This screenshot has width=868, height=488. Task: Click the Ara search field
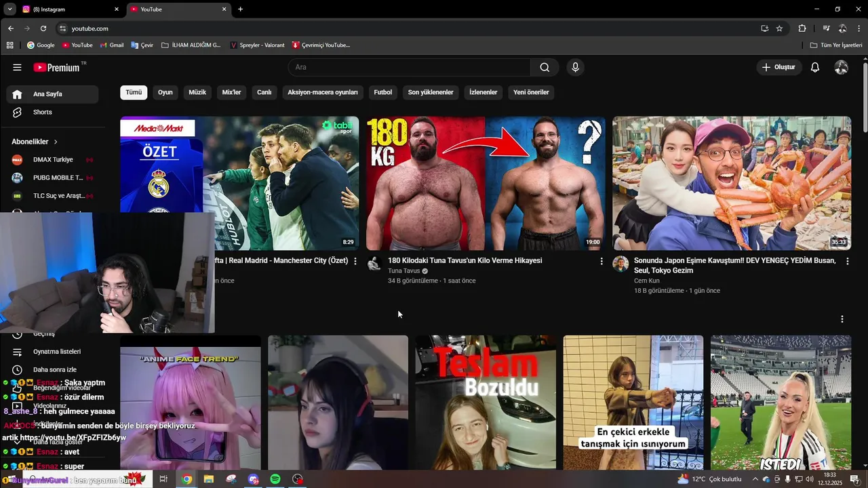point(409,67)
